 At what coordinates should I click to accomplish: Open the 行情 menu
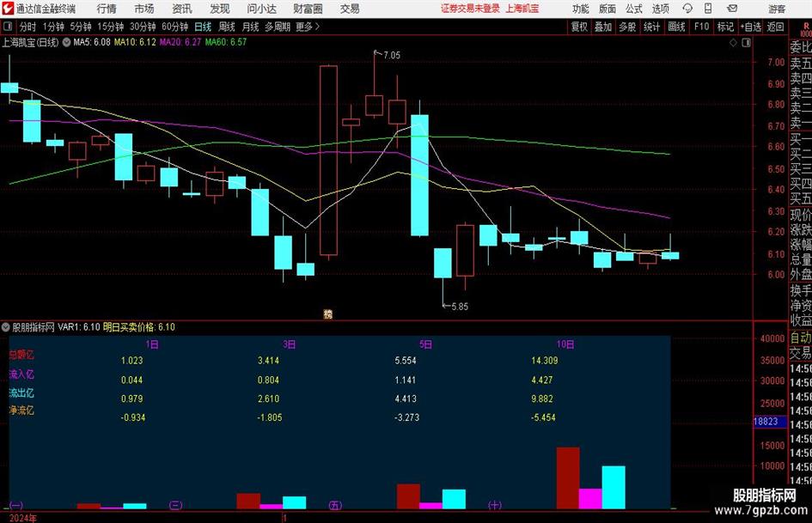(107, 9)
